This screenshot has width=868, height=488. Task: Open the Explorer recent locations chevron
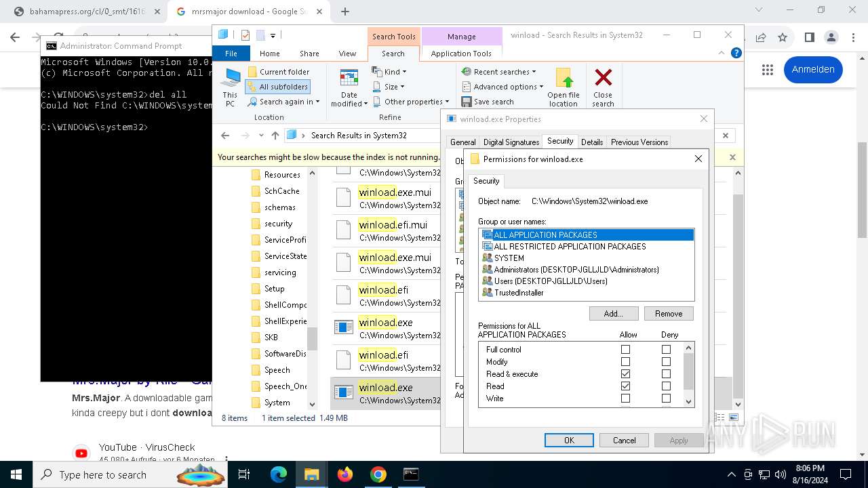pos(261,136)
